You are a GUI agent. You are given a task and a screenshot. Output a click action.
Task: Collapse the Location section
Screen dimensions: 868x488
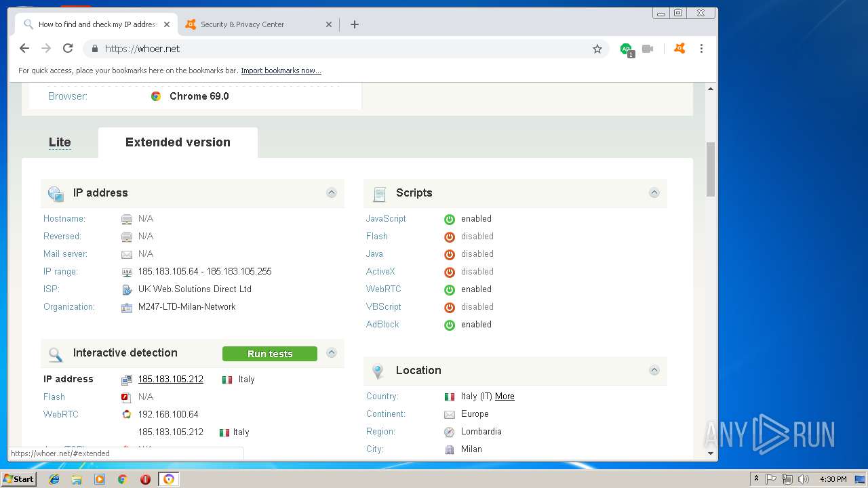tap(654, 370)
